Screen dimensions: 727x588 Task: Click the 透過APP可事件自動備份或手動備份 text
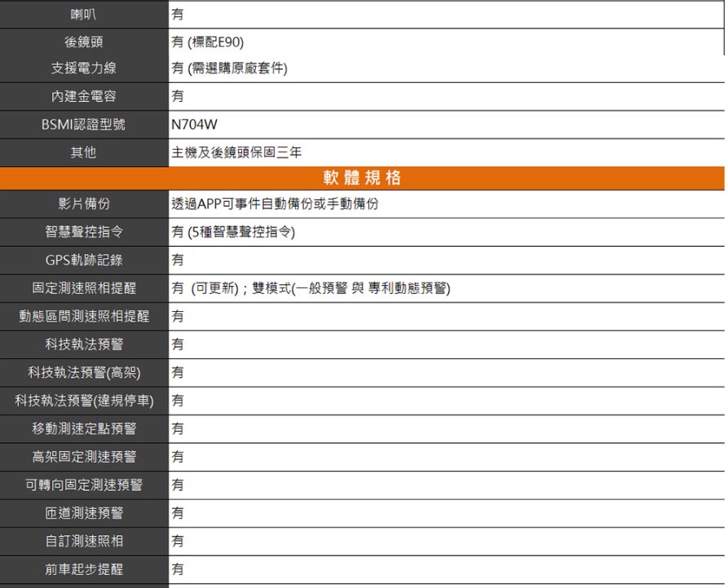[275, 204]
